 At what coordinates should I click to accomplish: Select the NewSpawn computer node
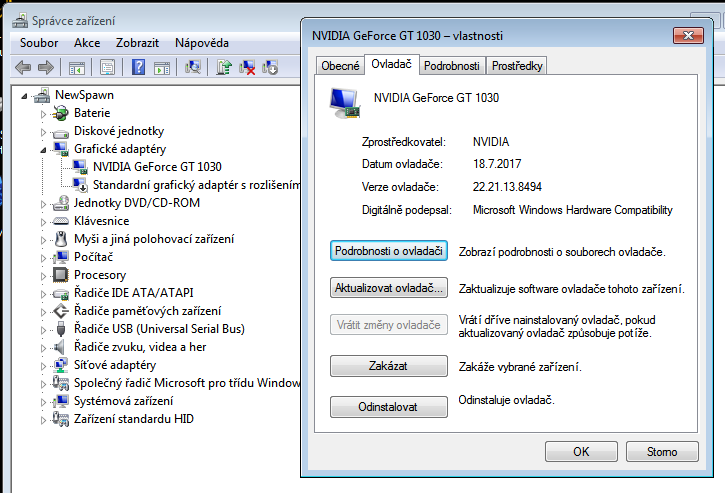click(x=84, y=95)
